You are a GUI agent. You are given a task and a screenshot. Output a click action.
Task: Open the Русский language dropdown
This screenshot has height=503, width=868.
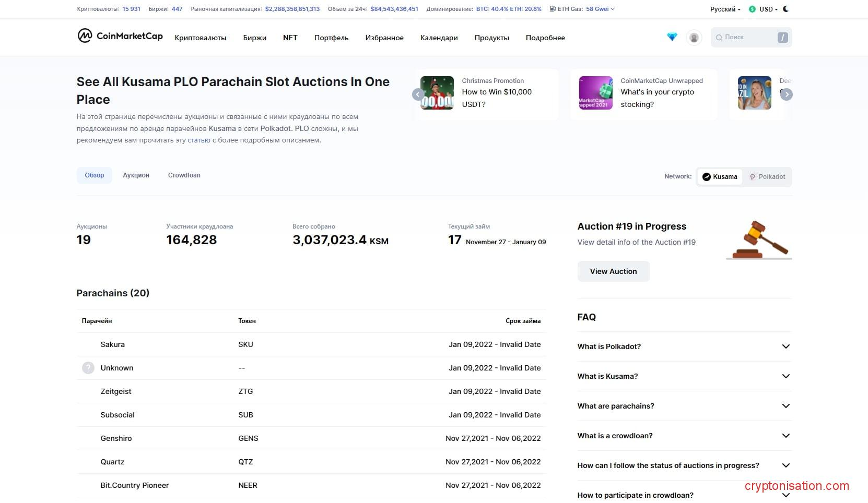(x=725, y=9)
